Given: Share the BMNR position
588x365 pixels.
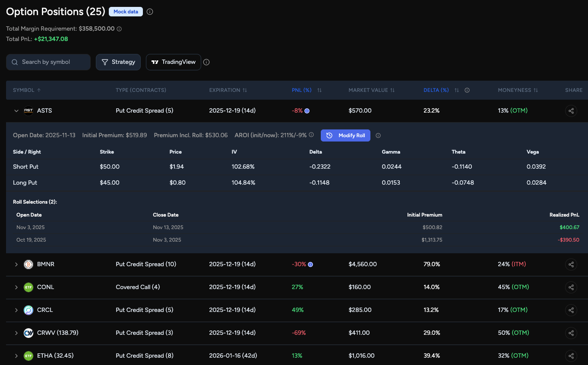Looking at the screenshot, I should coord(571,264).
